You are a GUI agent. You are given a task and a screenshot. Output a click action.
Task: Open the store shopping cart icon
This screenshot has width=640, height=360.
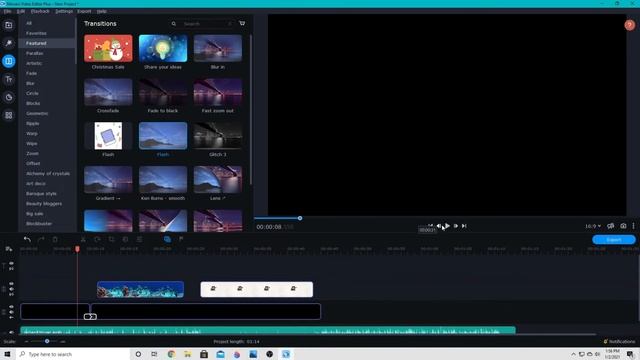pyautogui.click(x=242, y=23)
